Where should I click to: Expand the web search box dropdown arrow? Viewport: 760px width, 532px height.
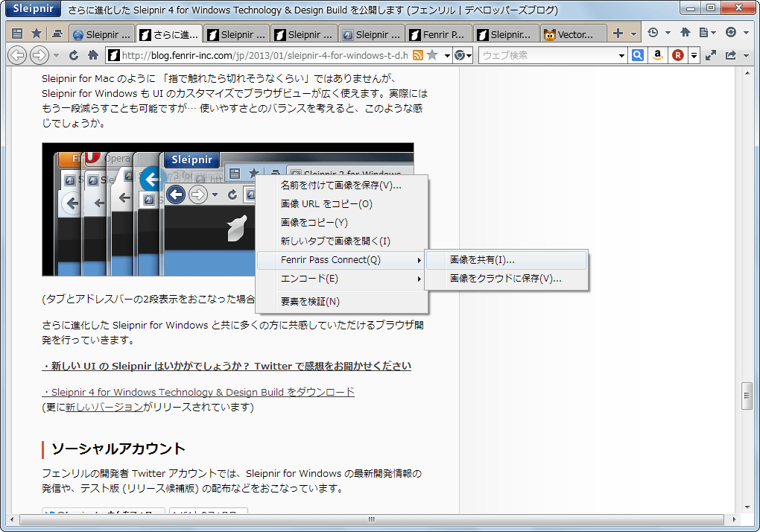click(622, 56)
